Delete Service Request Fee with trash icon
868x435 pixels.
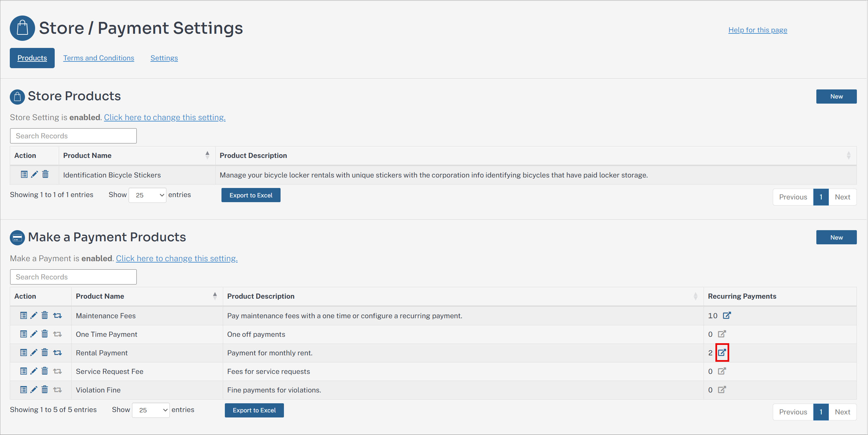[45, 371]
